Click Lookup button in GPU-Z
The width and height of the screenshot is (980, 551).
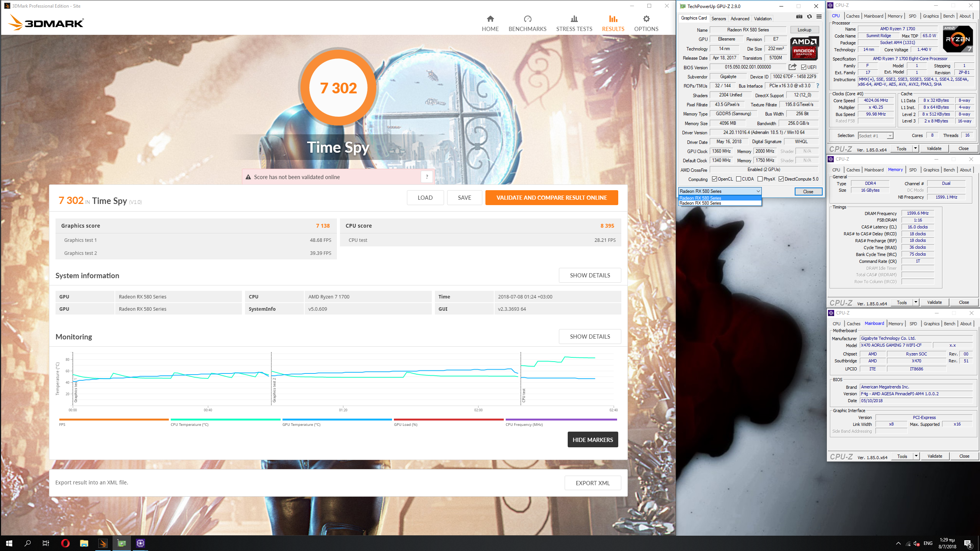(804, 30)
